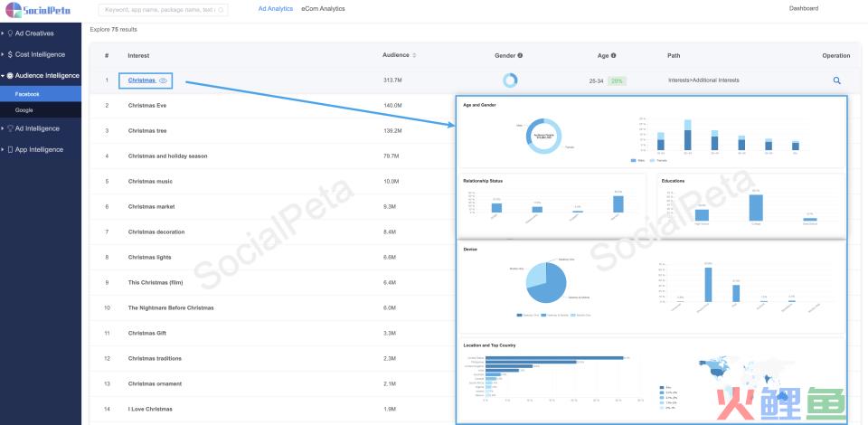
Task: Click the College bar in Educations chart
Action: pyautogui.click(x=756, y=207)
